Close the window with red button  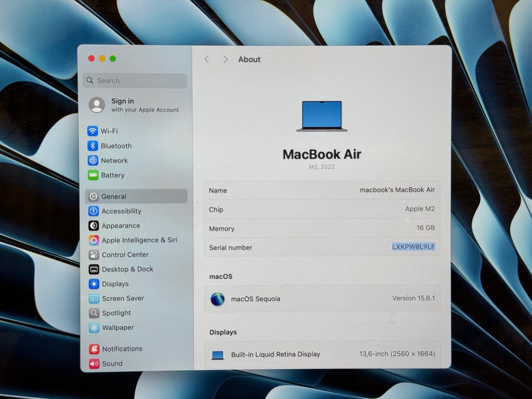point(91,58)
